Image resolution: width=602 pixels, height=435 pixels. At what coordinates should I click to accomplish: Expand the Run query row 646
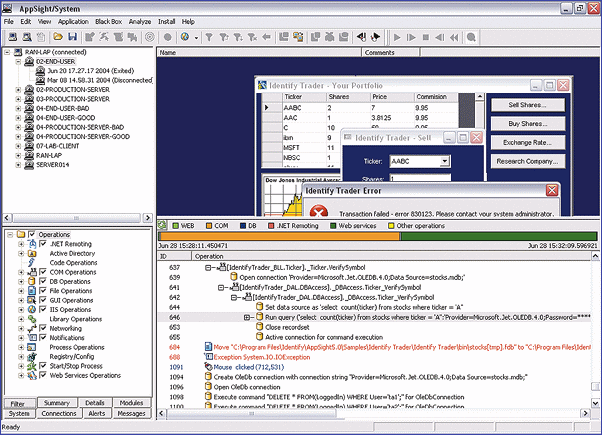coord(247,317)
